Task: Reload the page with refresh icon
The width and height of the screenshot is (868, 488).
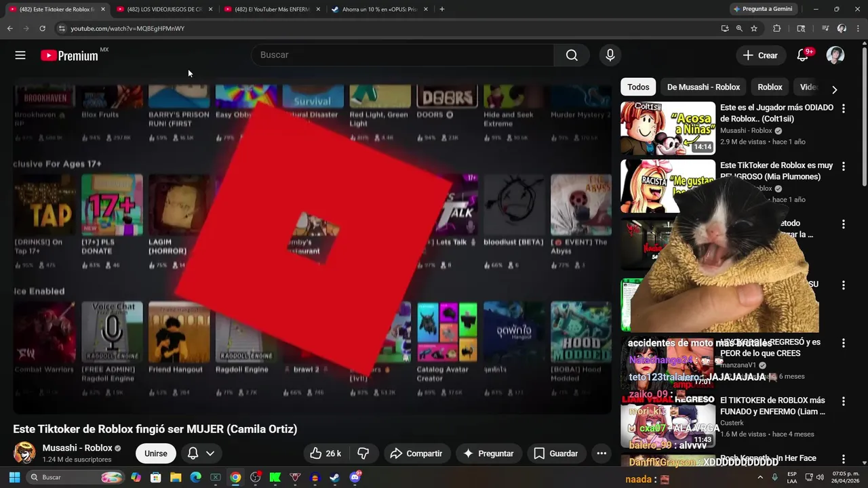Action: (42, 28)
